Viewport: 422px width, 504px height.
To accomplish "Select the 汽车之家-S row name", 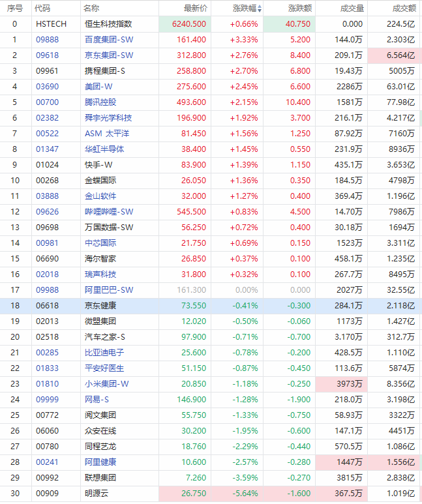I will coord(104,337).
